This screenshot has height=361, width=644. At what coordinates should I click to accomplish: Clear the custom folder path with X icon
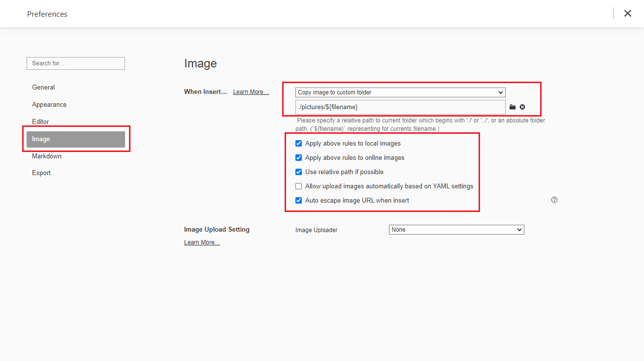522,107
